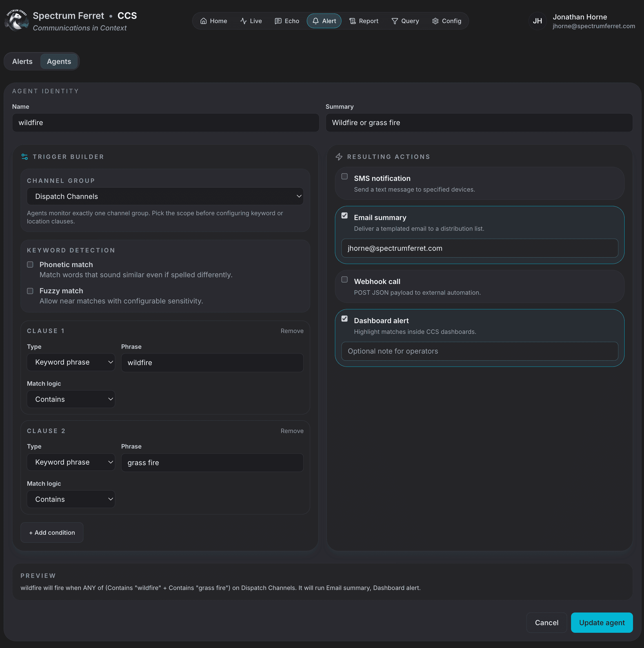Image resolution: width=644 pixels, height=648 pixels.
Task: Enable SMS notification action
Action: (x=345, y=176)
